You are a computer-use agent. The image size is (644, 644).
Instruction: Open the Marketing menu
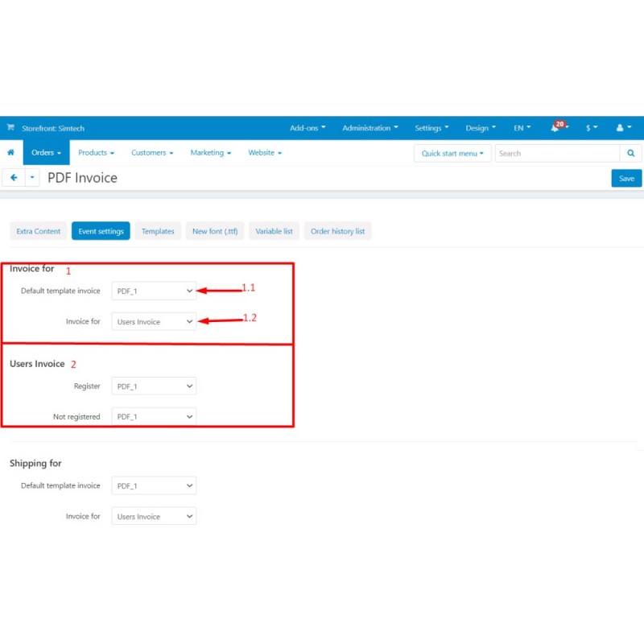[210, 152]
